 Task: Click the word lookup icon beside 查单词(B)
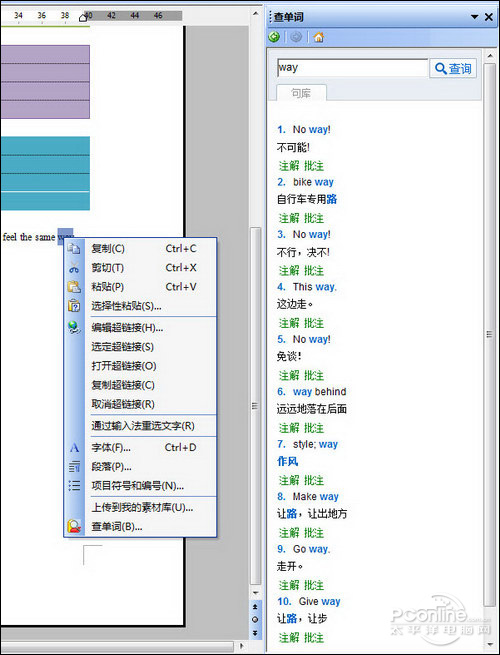pyautogui.click(x=74, y=526)
